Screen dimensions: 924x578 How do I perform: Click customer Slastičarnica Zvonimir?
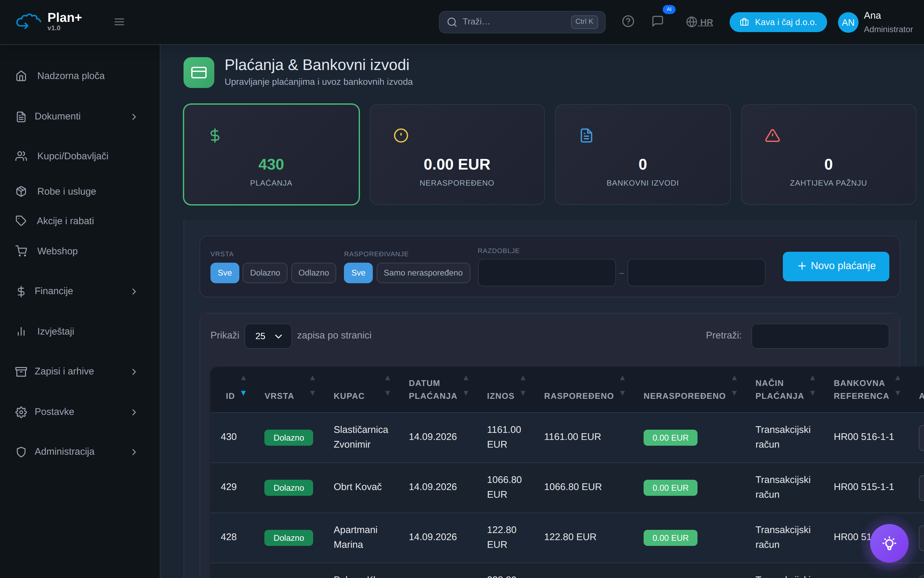[x=361, y=437]
